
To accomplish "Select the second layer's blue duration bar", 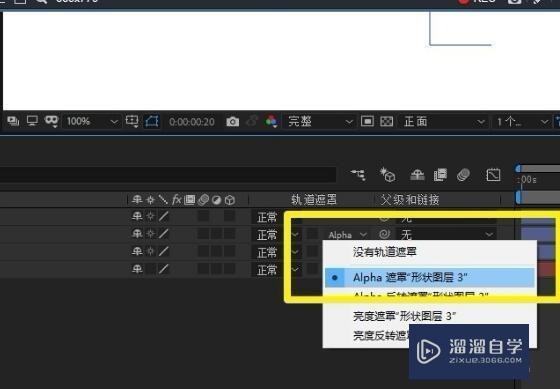I will 538,235.
